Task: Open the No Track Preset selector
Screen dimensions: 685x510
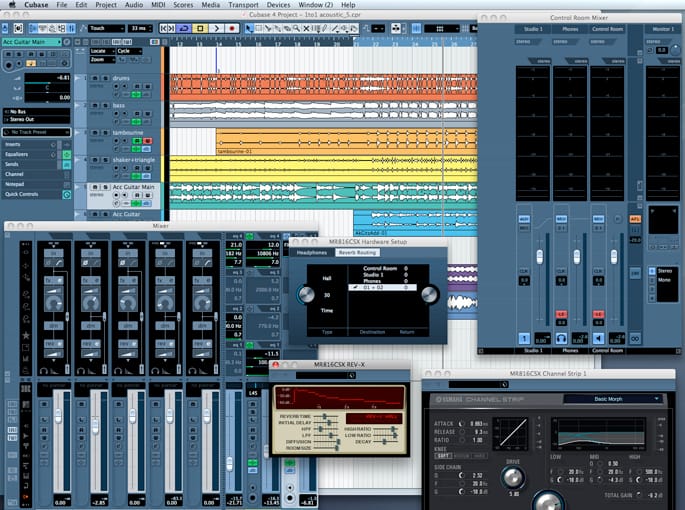Action: coord(36,132)
